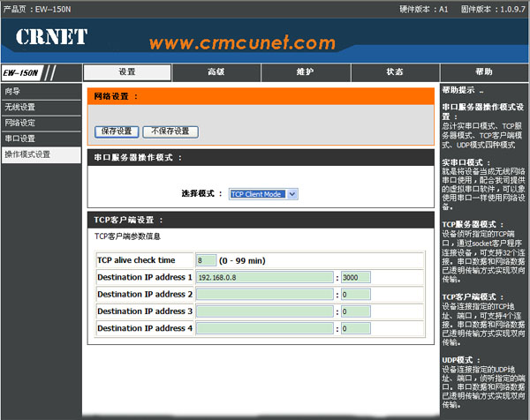Click the TCP客户端参数信息 label
Screen dimensions: 530x420
point(127,236)
